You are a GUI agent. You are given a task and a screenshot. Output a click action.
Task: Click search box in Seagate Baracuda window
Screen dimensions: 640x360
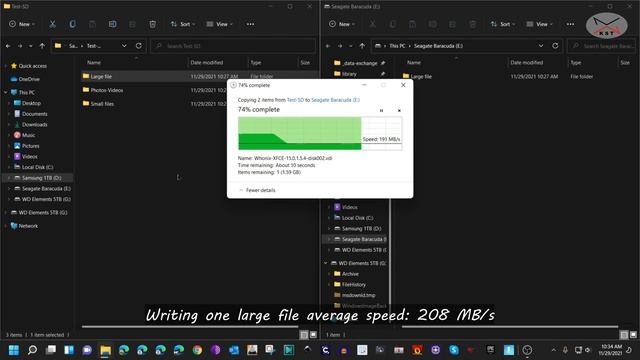pos(602,46)
